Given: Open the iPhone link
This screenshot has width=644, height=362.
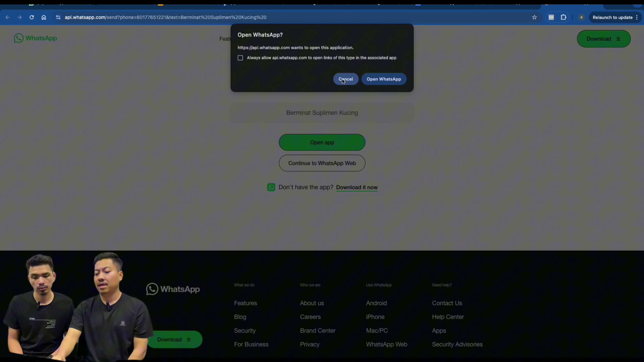Looking at the screenshot, I should tap(375, 317).
